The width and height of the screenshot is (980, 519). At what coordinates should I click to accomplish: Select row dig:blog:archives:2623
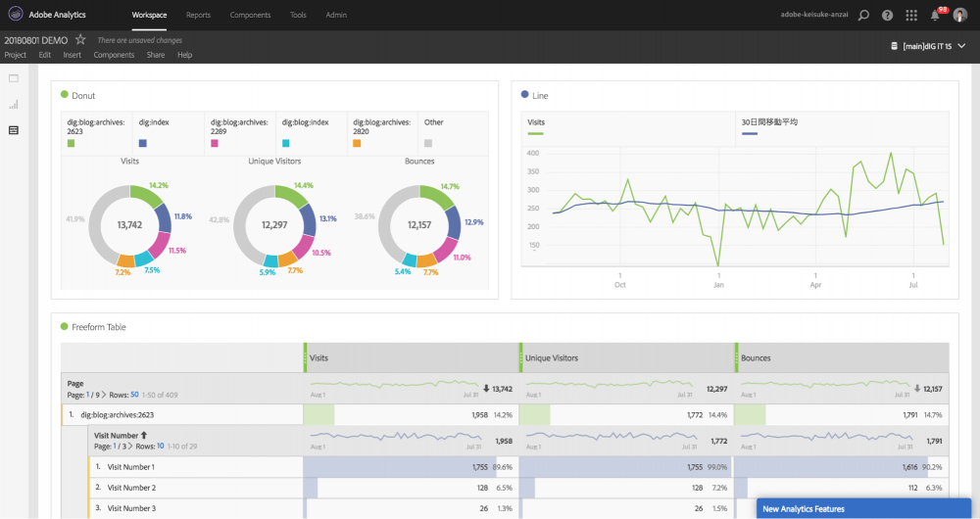(x=182, y=414)
